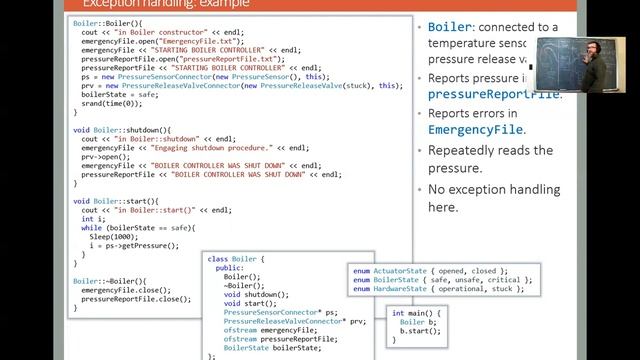640x360 pixels.
Task: Click the "Reports errors in" bullet text
Action: (473, 113)
